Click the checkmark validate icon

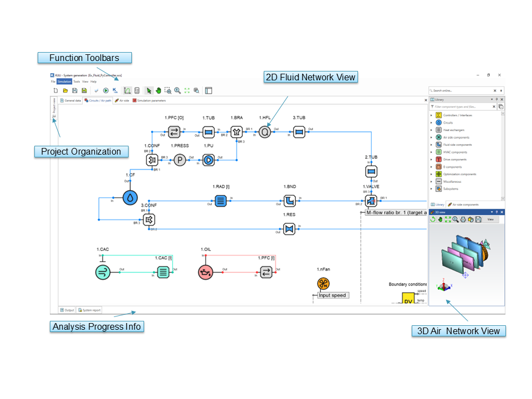(x=96, y=90)
